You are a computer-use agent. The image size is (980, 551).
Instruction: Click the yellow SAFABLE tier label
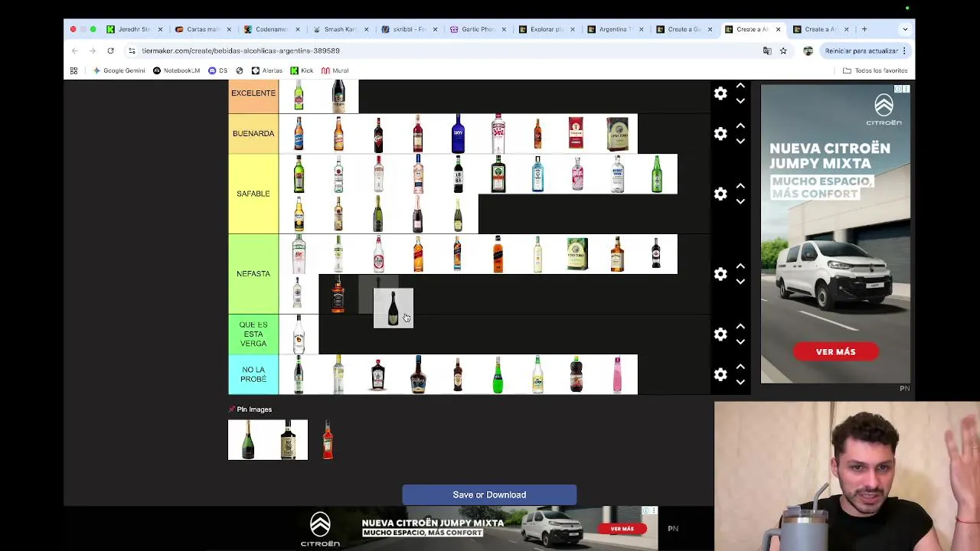click(253, 194)
